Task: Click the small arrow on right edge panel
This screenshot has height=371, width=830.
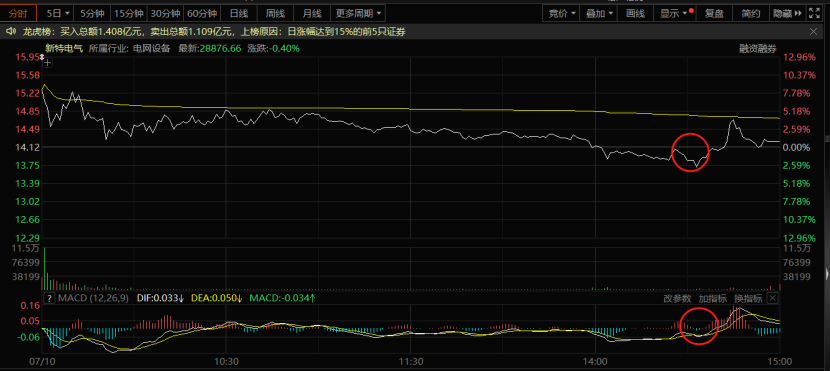Action: 827,274
